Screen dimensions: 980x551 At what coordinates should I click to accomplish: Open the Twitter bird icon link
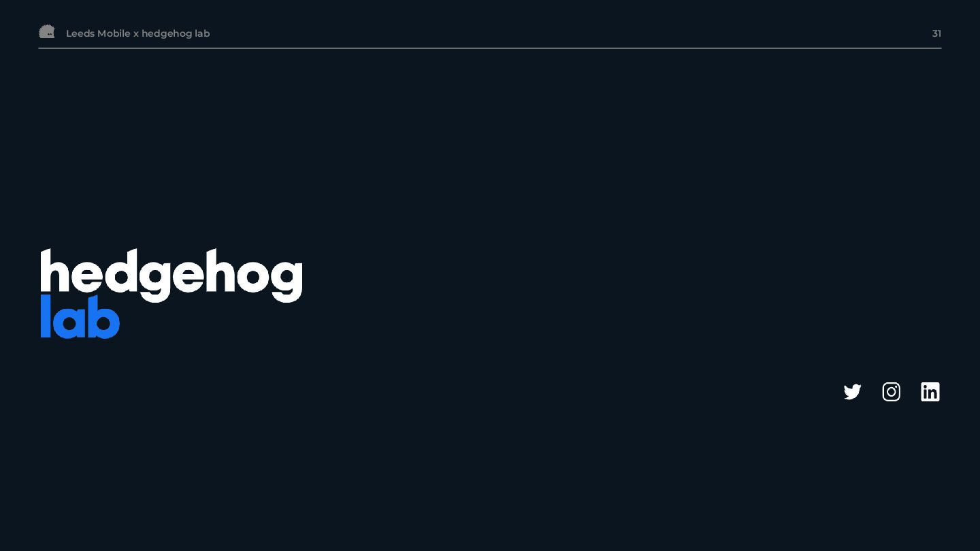[x=852, y=392]
